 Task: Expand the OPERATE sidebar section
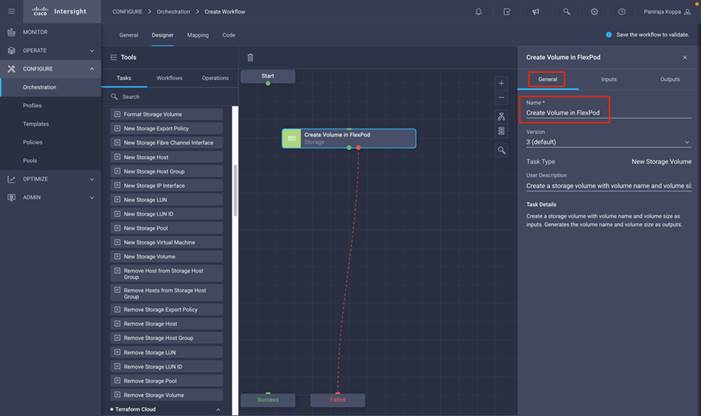(92, 51)
